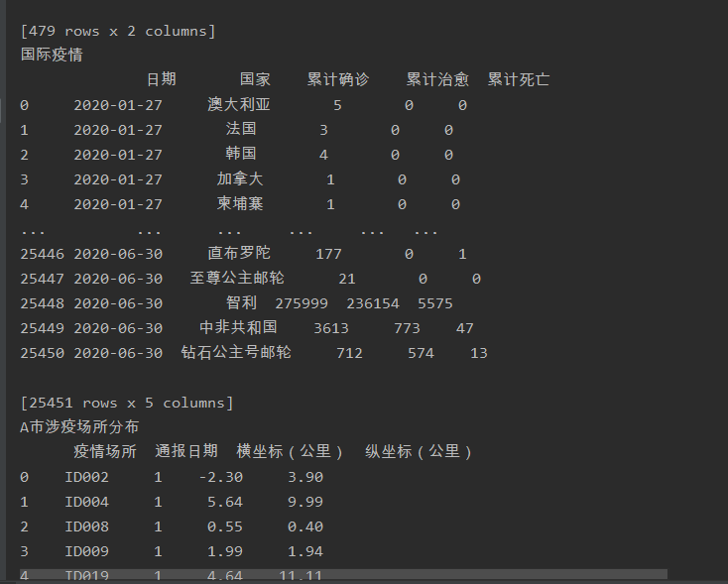Click the '纵坐标（公里）' column header
The image size is (728, 584).
coord(419,451)
